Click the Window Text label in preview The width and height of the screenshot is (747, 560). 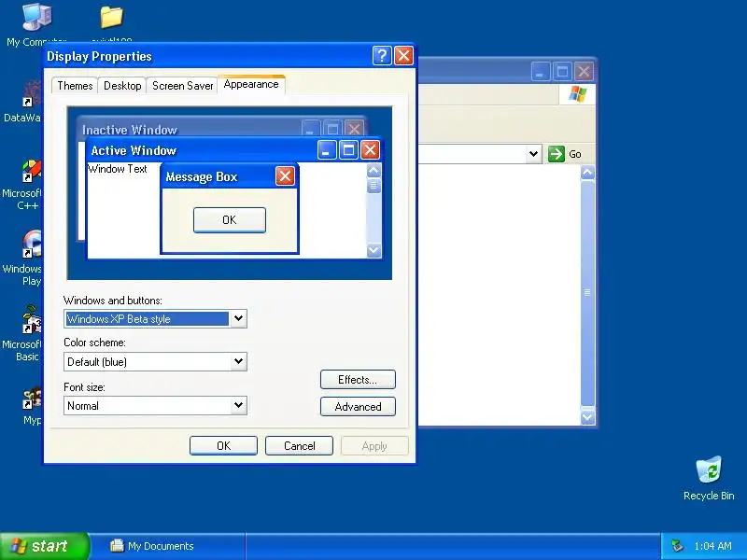click(x=118, y=169)
